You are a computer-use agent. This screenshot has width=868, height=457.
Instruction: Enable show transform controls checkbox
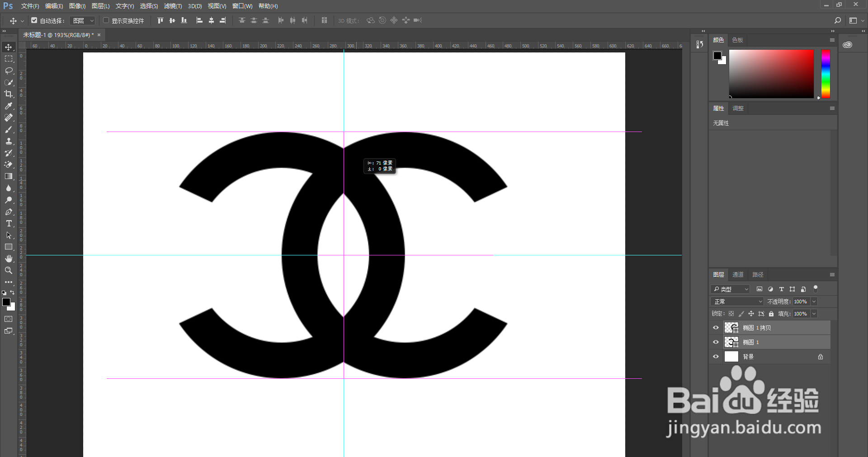click(x=106, y=20)
